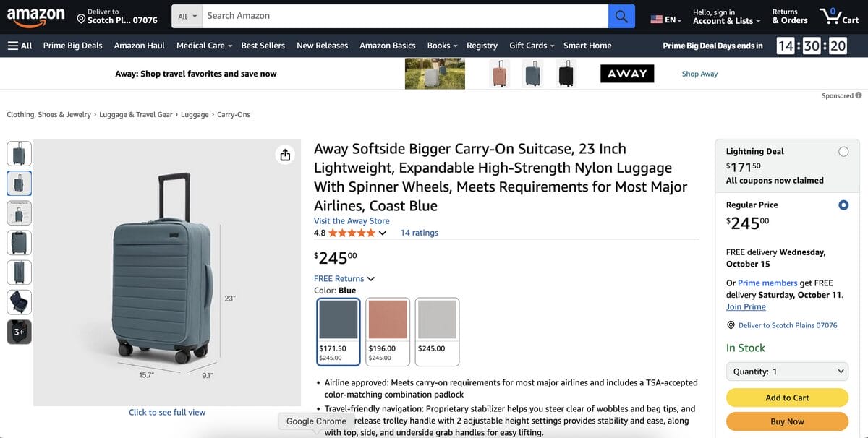Click Best Sellers in the navigation bar

click(x=263, y=45)
